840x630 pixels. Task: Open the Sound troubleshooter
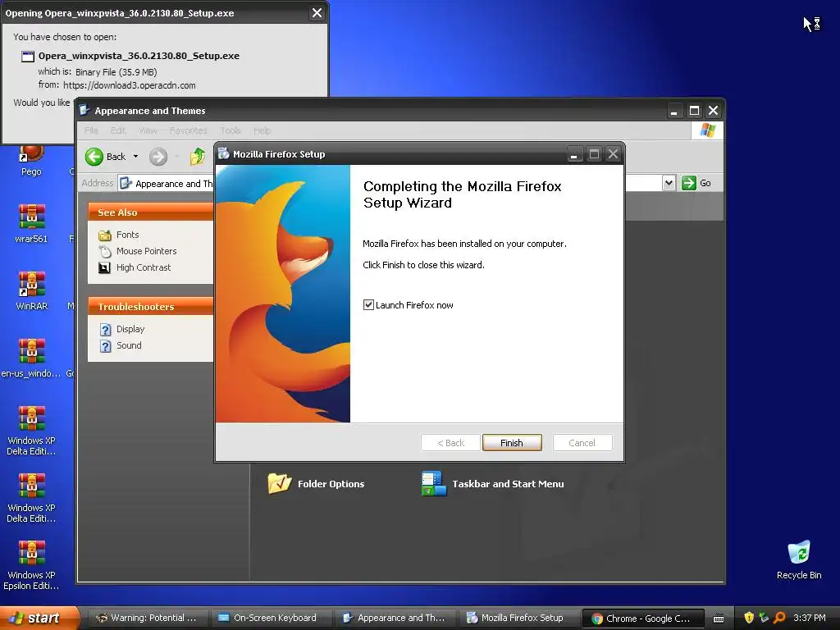pos(121,345)
